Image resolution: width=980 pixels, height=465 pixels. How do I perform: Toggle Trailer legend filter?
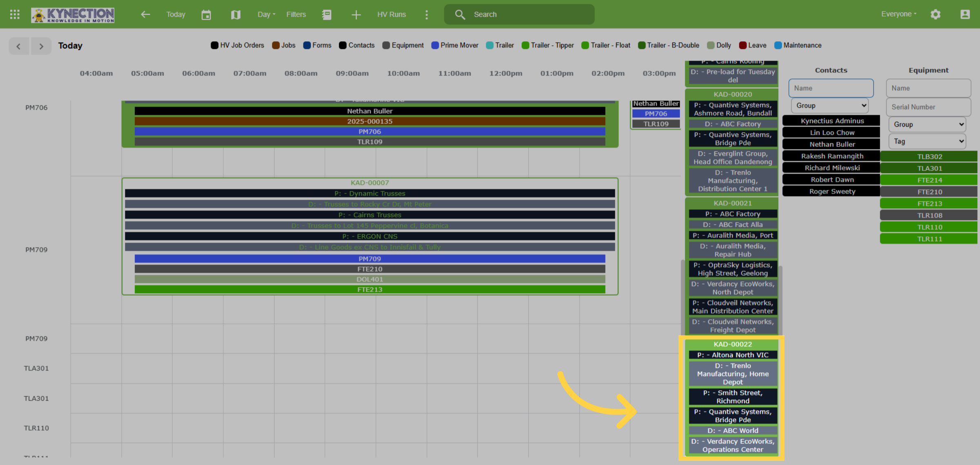[x=500, y=45]
